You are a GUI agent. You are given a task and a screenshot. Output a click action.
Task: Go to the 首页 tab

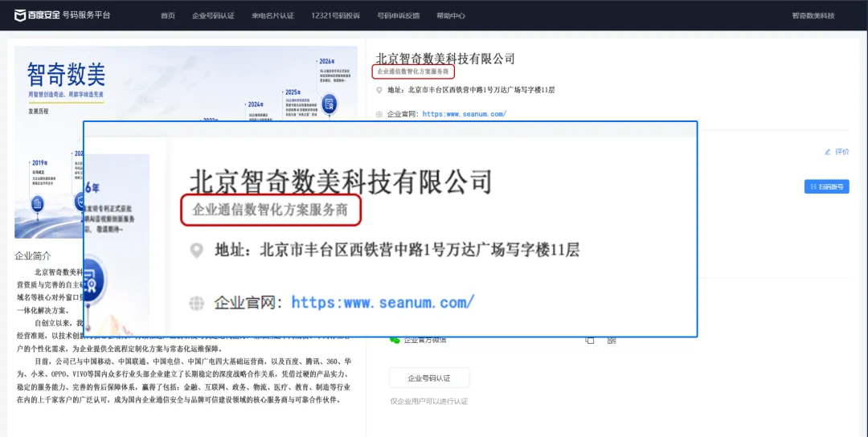[168, 15]
